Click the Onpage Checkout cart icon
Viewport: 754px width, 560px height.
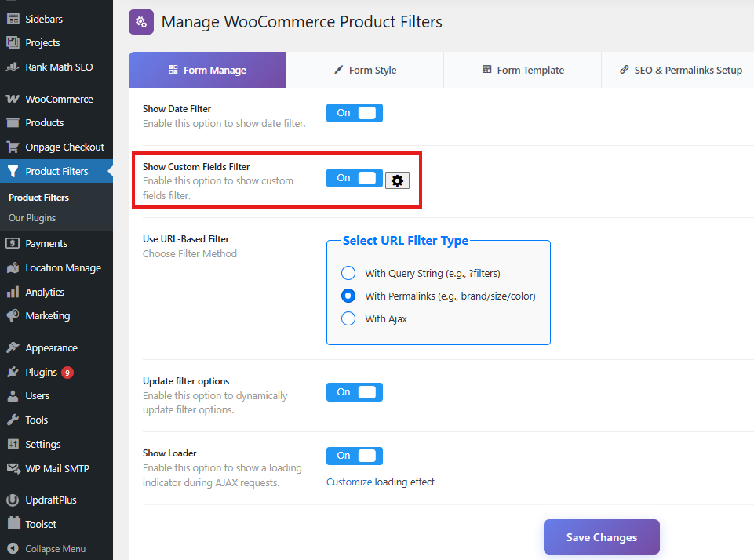coord(13,147)
